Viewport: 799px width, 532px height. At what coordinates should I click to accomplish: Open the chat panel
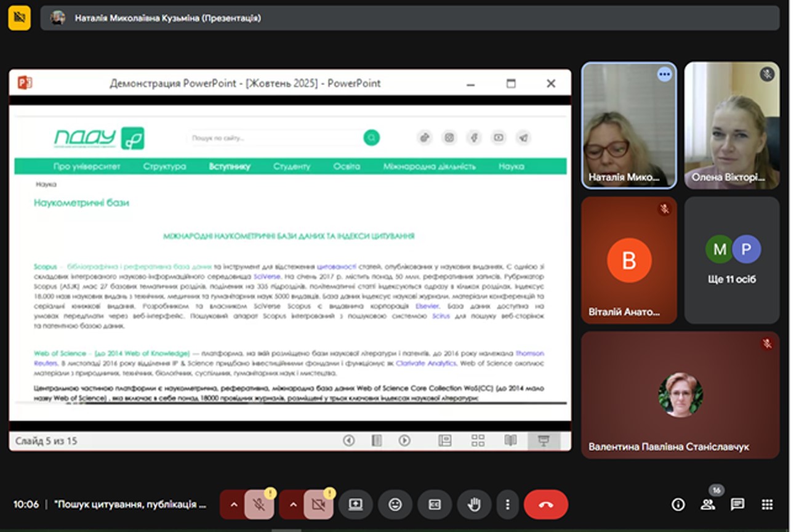tap(737, 504)
